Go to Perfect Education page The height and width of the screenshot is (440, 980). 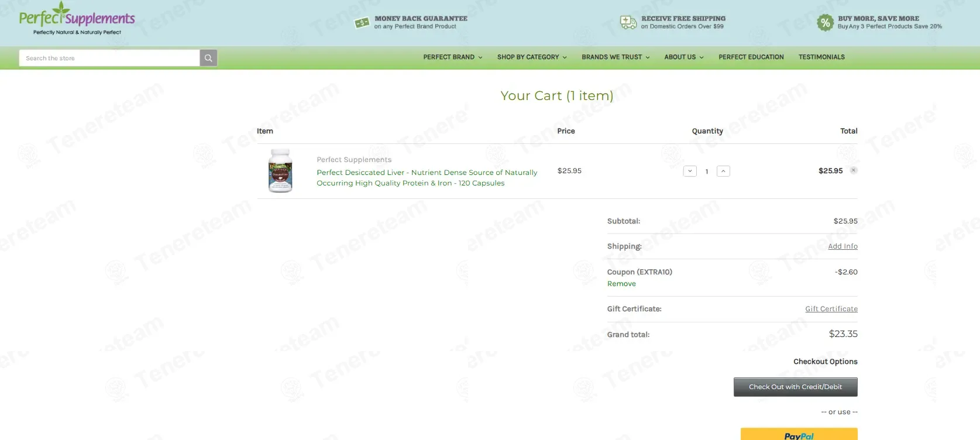751,57
